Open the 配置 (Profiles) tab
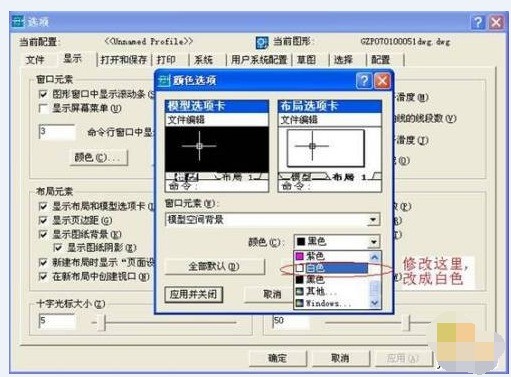 pos(381,60)
